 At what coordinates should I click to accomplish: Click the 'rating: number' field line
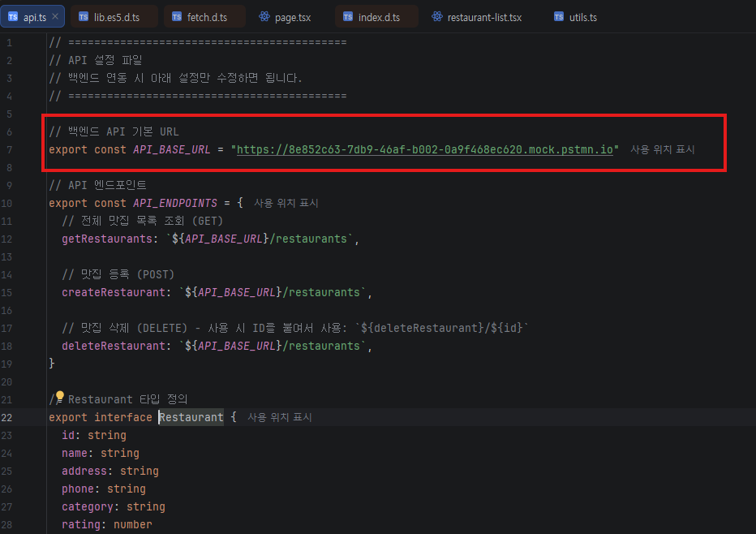[106, 524]
